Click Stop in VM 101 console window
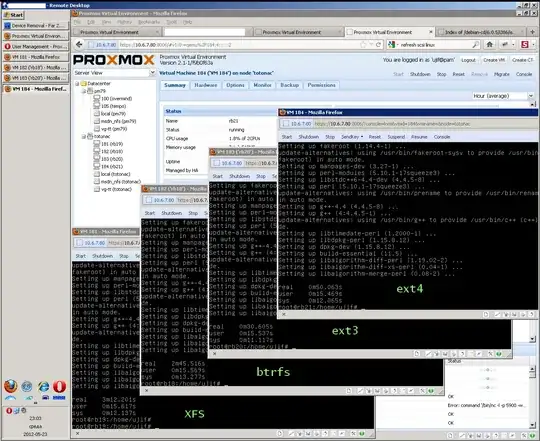 click(x=124, y=256)
